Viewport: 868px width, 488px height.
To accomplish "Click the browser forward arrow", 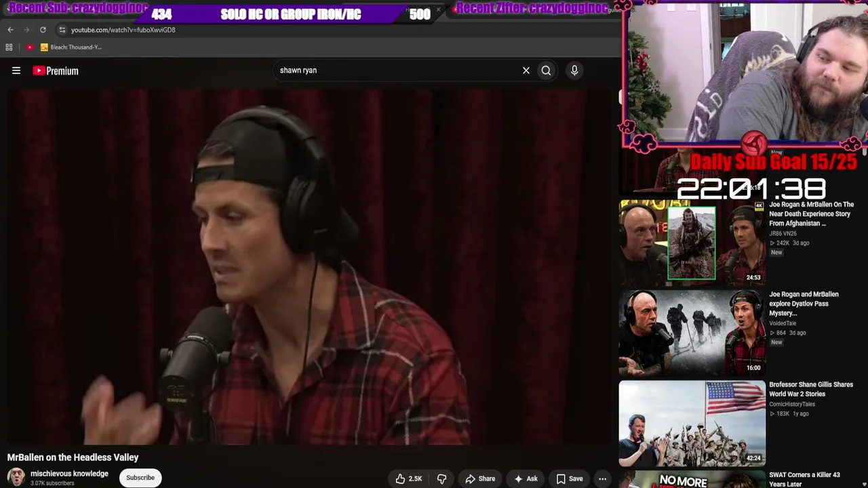I will coord(26,30).
